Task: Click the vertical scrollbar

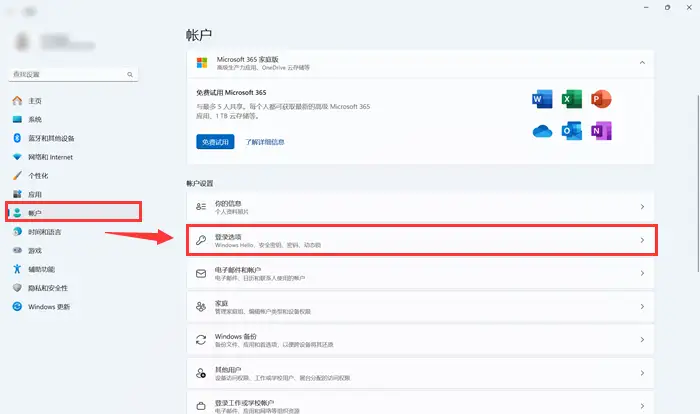Action: (x=697, y=183)
